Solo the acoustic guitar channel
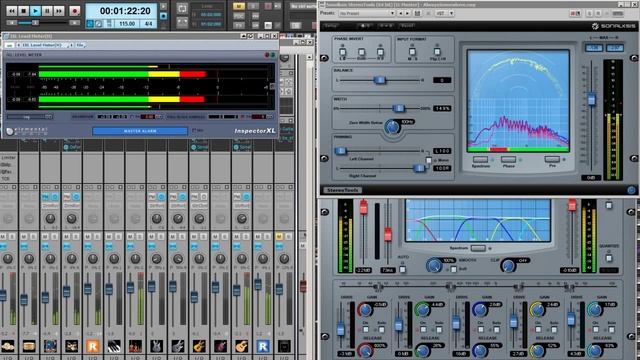 pos(246,236)
